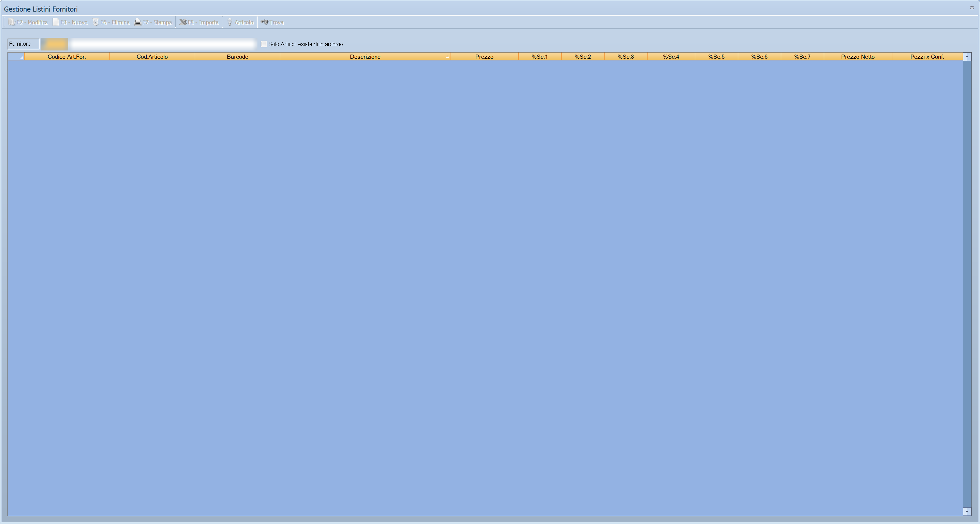
Task: Click the %Sc.5 column header
Action: pos(716,57)
